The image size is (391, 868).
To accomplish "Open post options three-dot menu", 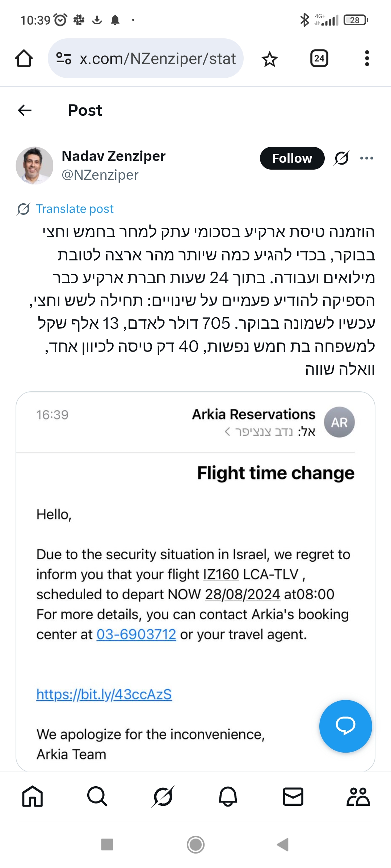I will click(x=367, y=158).
